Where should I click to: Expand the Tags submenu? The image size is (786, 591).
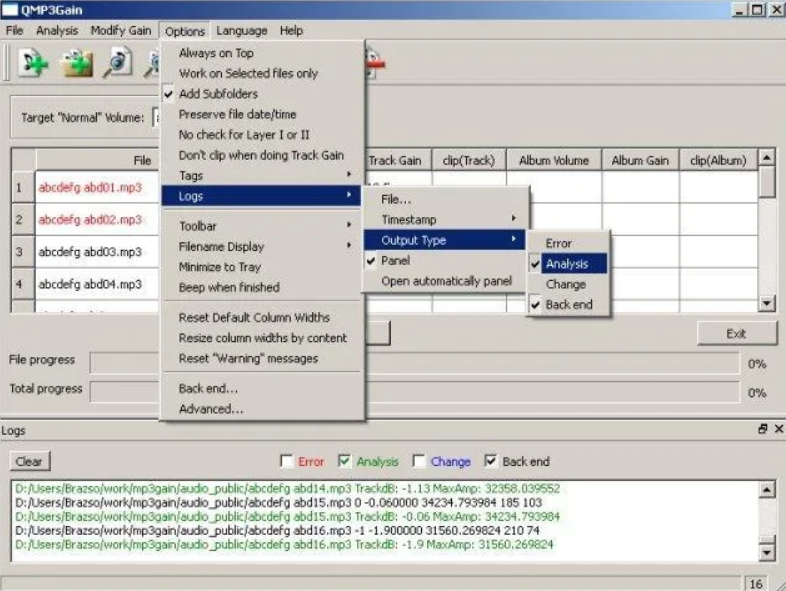[x=261, y=175]
